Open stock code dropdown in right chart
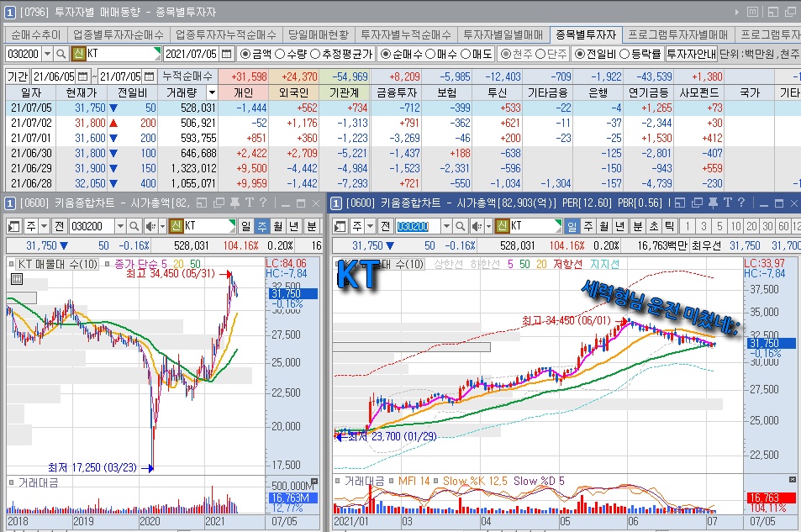Viewport: 801px width, 532px height. pyautogui.click(x=446, y=226)
